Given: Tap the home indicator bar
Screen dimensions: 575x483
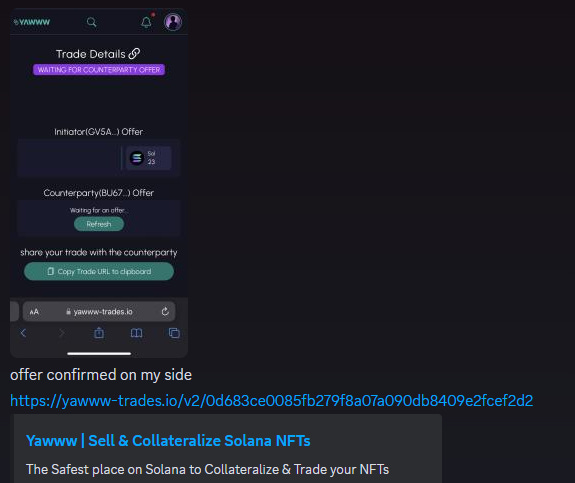Looking at the screenshot, I should (99, 354).
